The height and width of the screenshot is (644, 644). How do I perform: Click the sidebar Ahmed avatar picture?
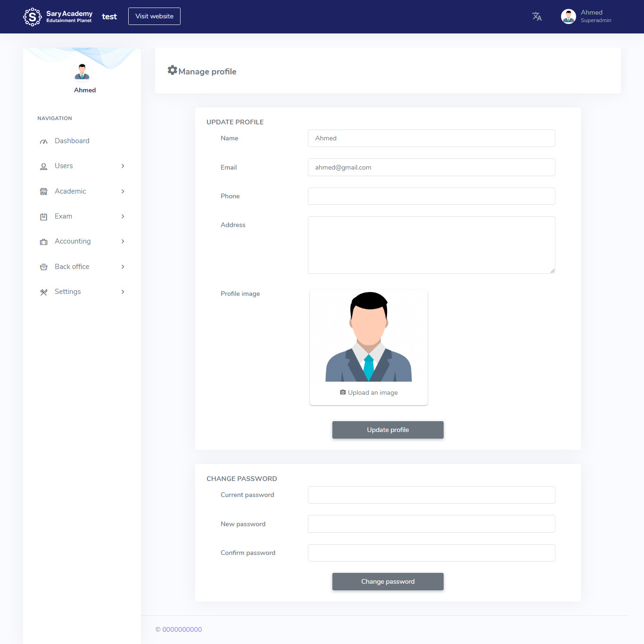pyautogui.click(x=82, y=72)
